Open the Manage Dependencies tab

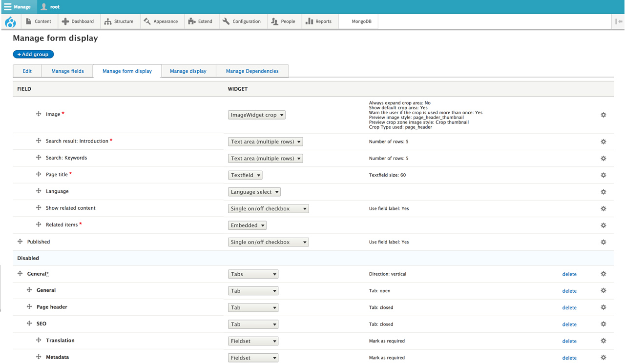pos(252,71)
